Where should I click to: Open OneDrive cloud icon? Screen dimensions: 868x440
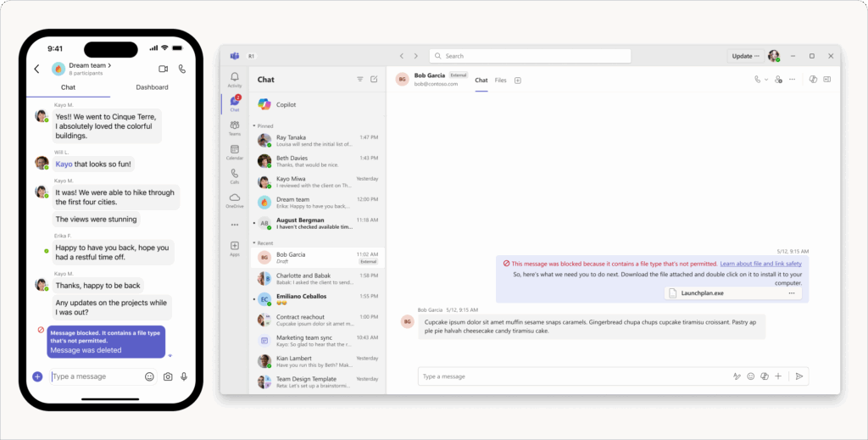(235, 200)
